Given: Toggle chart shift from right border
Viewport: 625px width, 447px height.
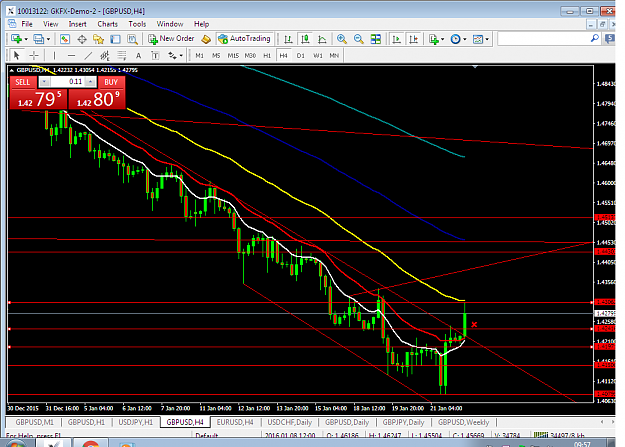Looking at the screenshot, I should click(413, 39).
